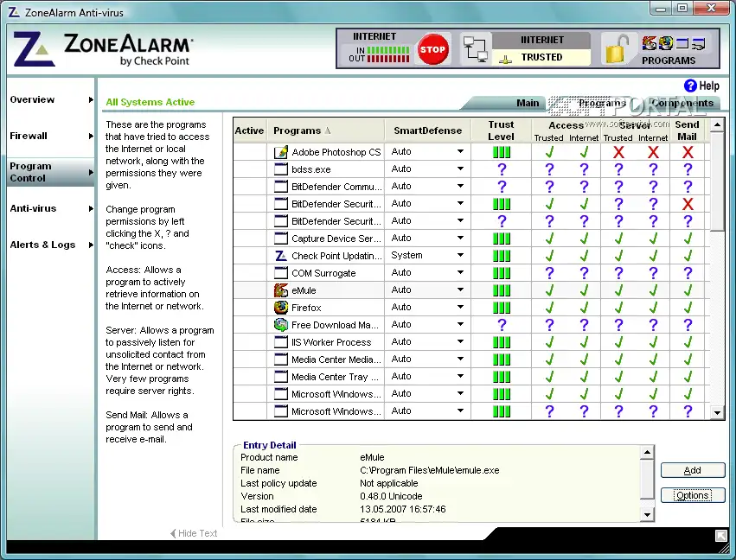Click the TRUSTED zone network icon
Screen dimensions: 736x560
point(505,60)
